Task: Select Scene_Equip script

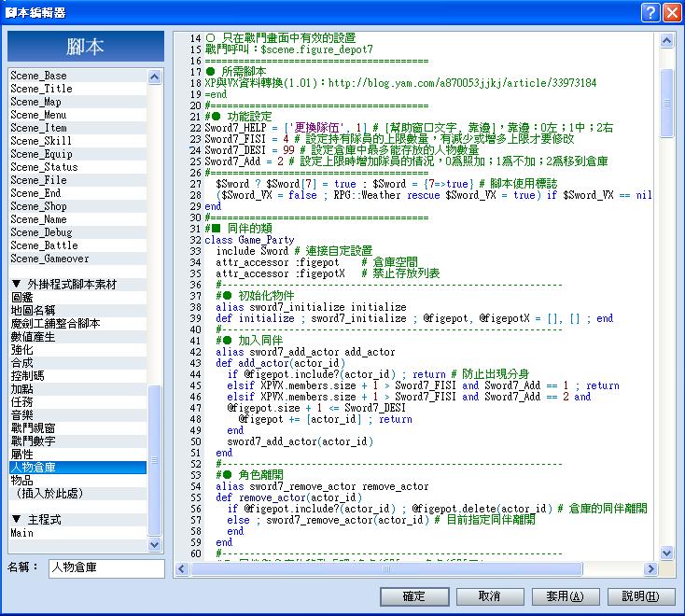Action: (x=77, y=154)
